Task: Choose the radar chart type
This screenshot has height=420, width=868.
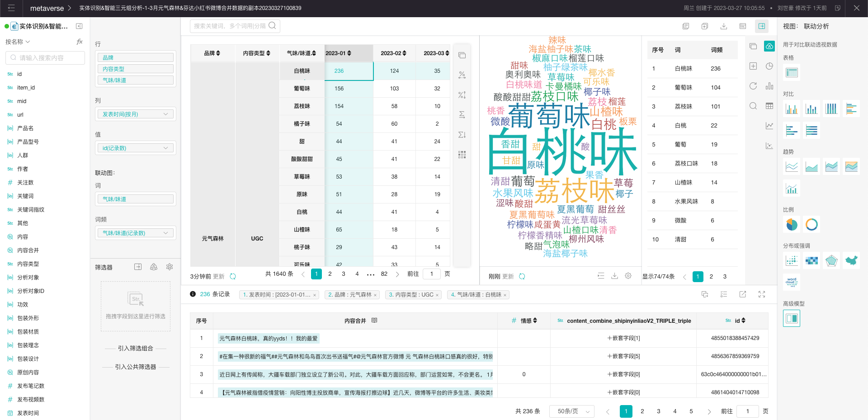Action: (831, 260)
